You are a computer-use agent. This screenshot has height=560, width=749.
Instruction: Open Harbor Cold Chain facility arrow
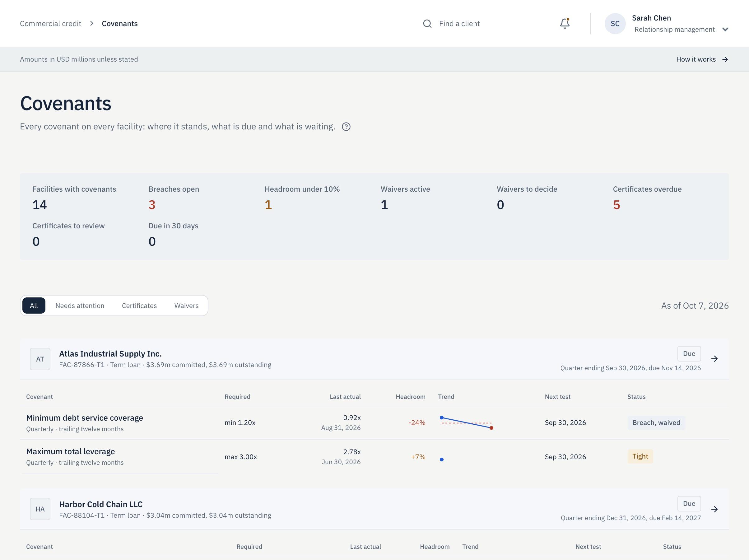[714, 509]
